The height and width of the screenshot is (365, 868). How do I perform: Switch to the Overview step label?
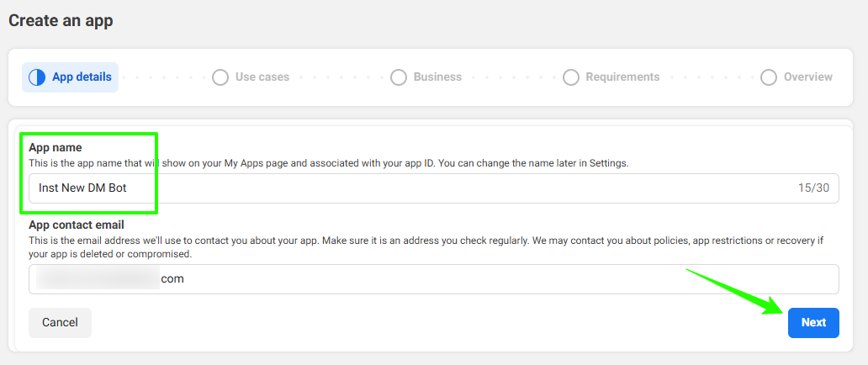[807, 77]
